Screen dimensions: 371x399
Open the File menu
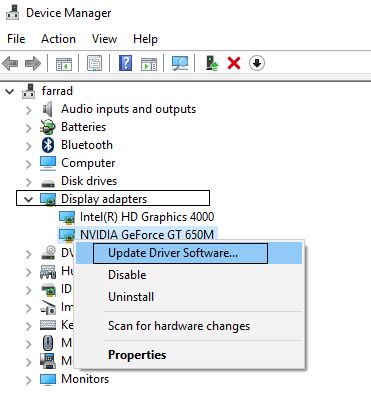point(16,39)
